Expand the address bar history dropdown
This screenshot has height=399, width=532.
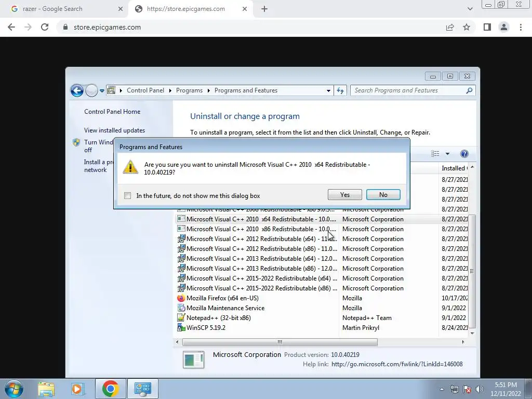click(328, 91)
